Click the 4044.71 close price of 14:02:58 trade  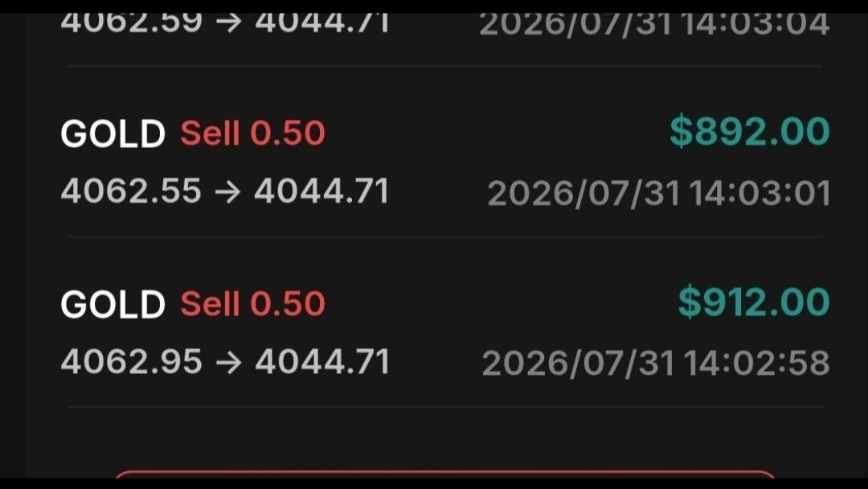point(322,362)
